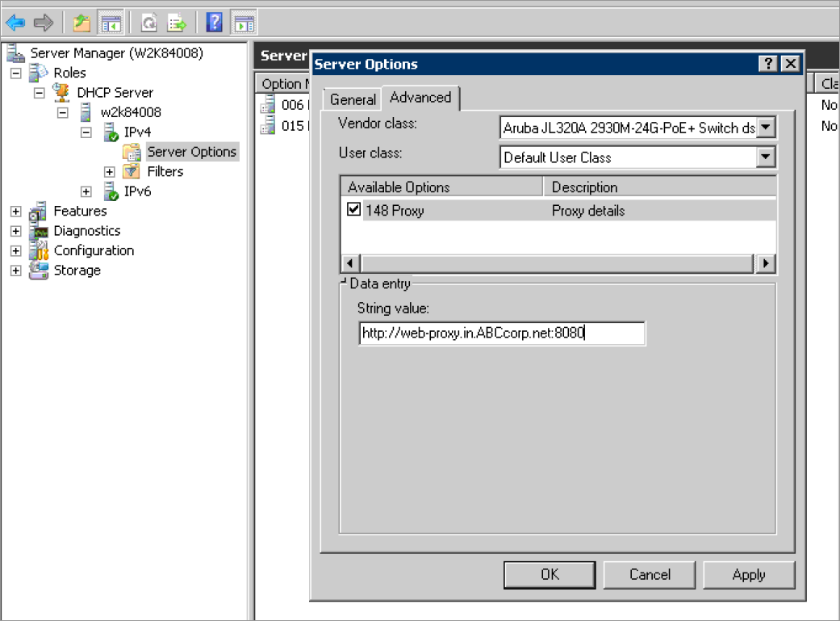Toggle the Show/Hide Console Tree icon

111,23
